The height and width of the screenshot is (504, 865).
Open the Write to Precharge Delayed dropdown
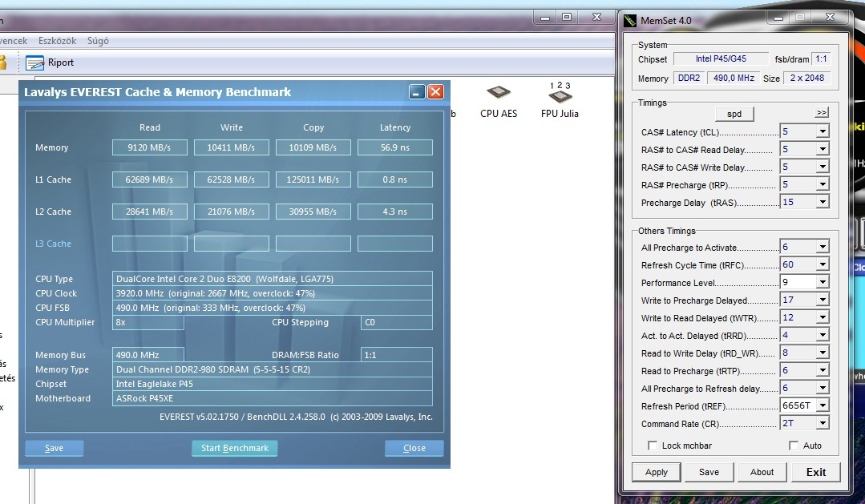823,300
